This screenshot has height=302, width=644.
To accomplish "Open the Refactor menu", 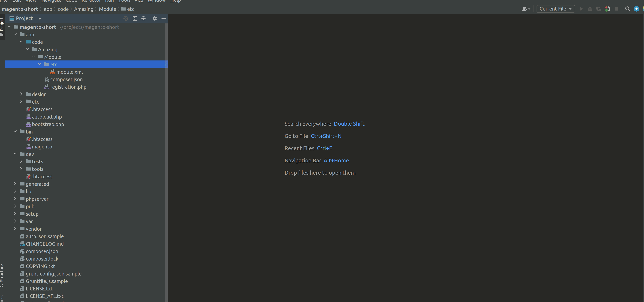I will point(91,1).
